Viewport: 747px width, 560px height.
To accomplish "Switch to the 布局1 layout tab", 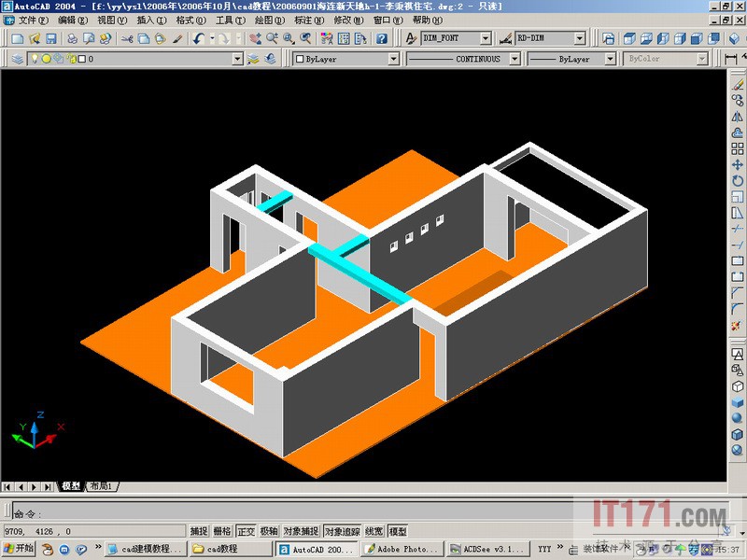I will click(x=100, y=486).
